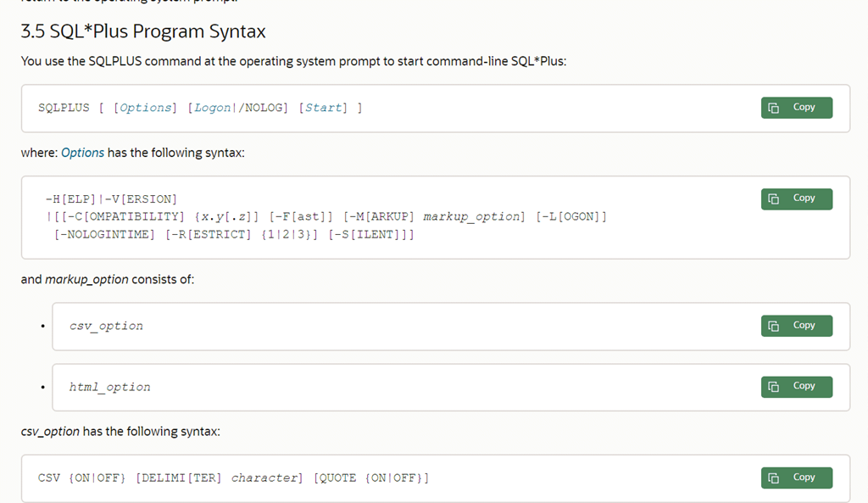Click the 'and markup_option consists of:' sentence

(108, 279)
